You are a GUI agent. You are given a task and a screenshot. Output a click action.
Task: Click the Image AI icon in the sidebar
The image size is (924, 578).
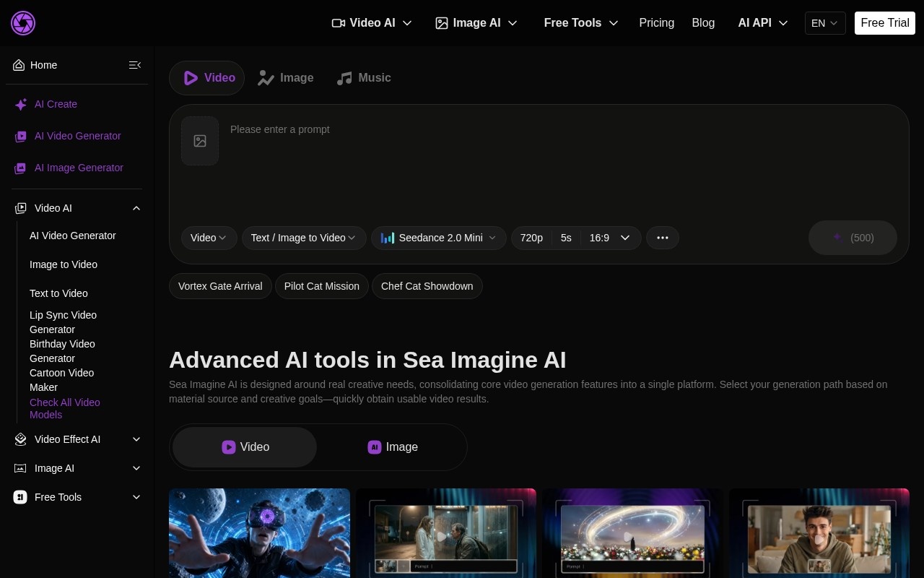[20, 468]
